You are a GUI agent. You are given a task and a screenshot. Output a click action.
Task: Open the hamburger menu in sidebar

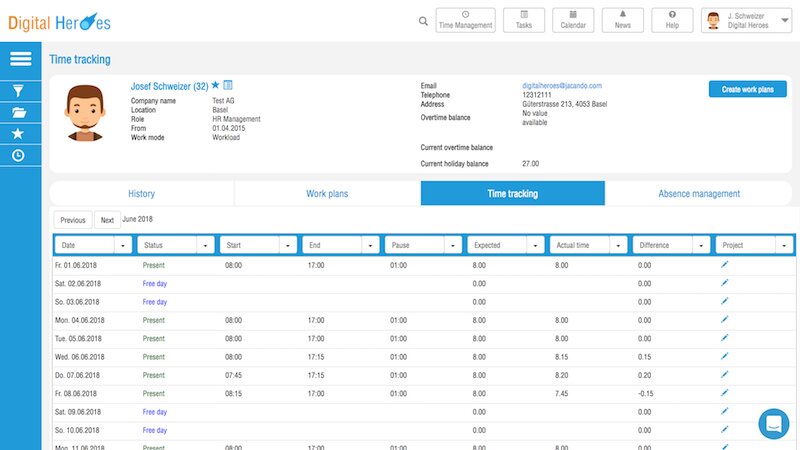point(20,59)
